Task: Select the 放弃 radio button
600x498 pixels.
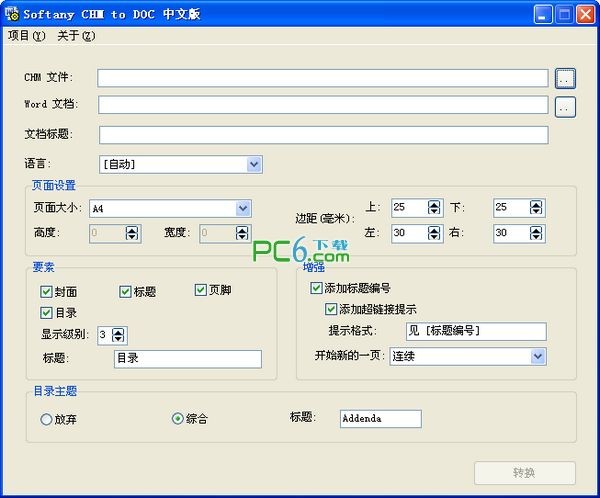Action: tap(46, 420)
